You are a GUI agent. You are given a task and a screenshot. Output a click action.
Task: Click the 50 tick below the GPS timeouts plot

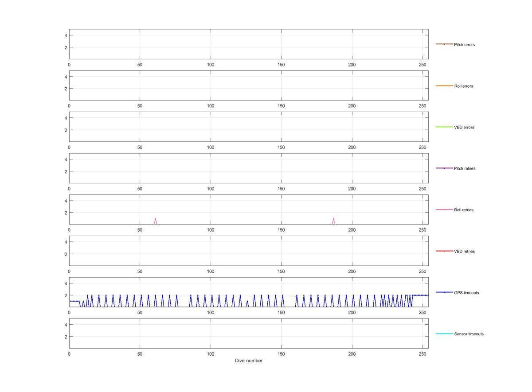click(x=140, y=313)
